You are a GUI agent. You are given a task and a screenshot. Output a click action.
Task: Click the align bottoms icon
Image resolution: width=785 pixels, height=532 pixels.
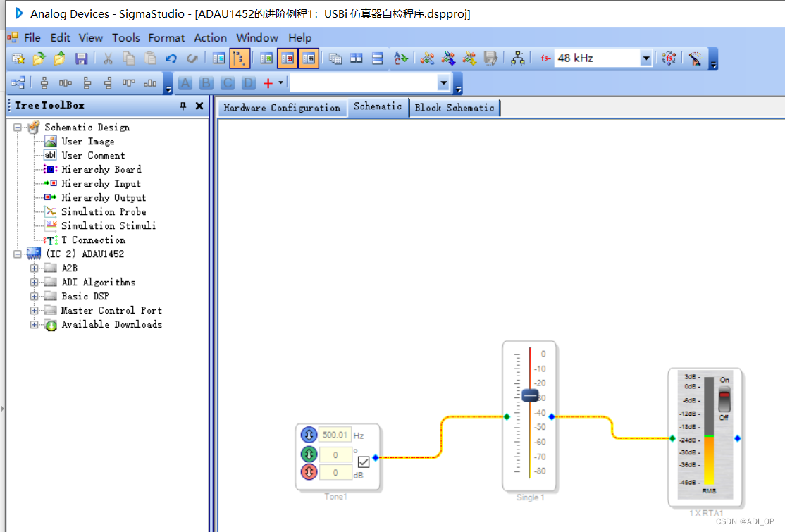[150, 83]
